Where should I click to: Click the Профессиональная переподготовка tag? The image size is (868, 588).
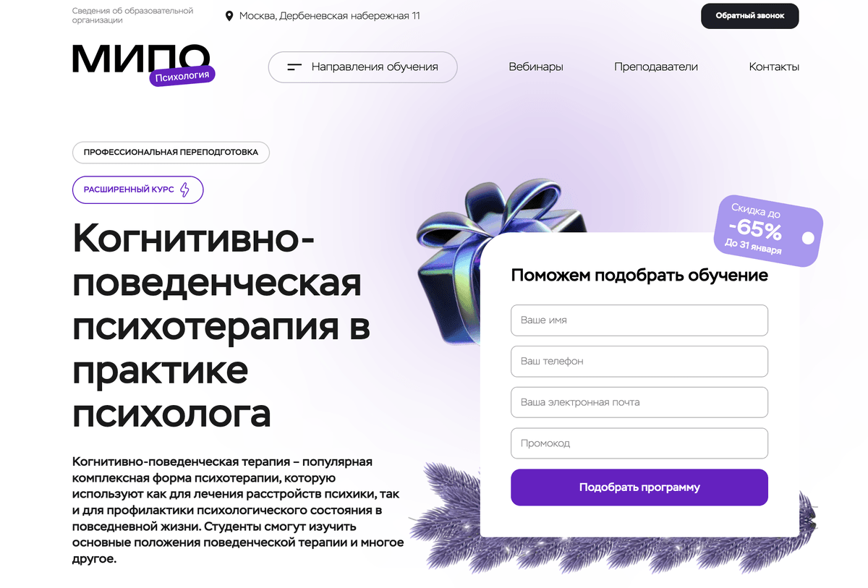(171, 153)
